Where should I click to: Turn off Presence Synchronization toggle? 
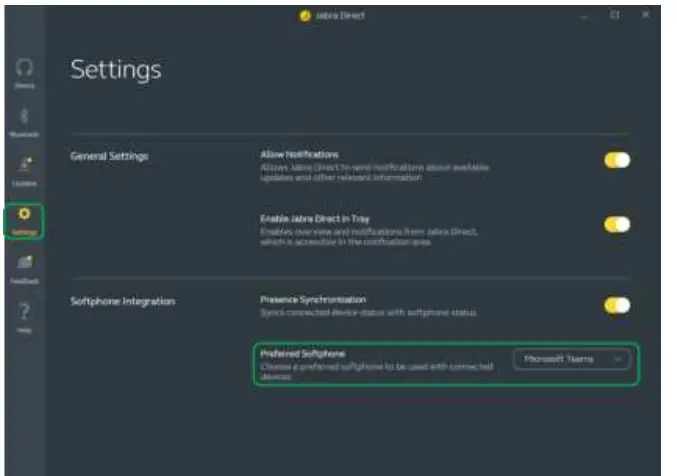(x=617, y=305)
